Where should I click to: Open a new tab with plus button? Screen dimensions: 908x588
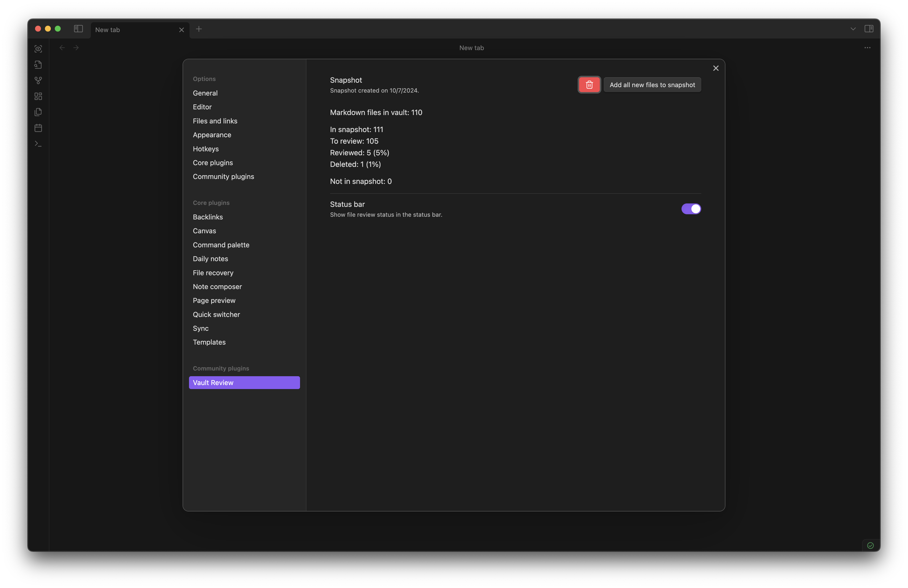tap(199, 29)
